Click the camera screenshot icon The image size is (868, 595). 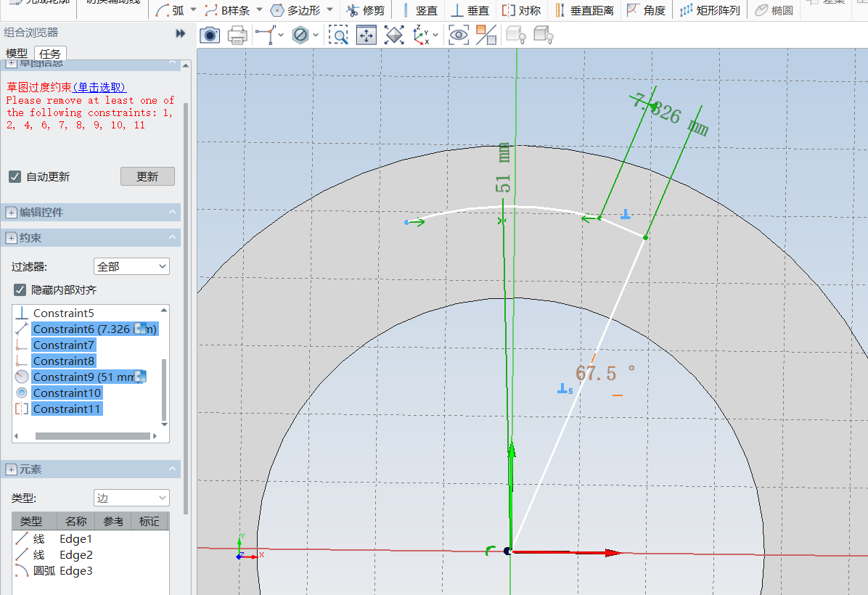(x=210, y=35)
